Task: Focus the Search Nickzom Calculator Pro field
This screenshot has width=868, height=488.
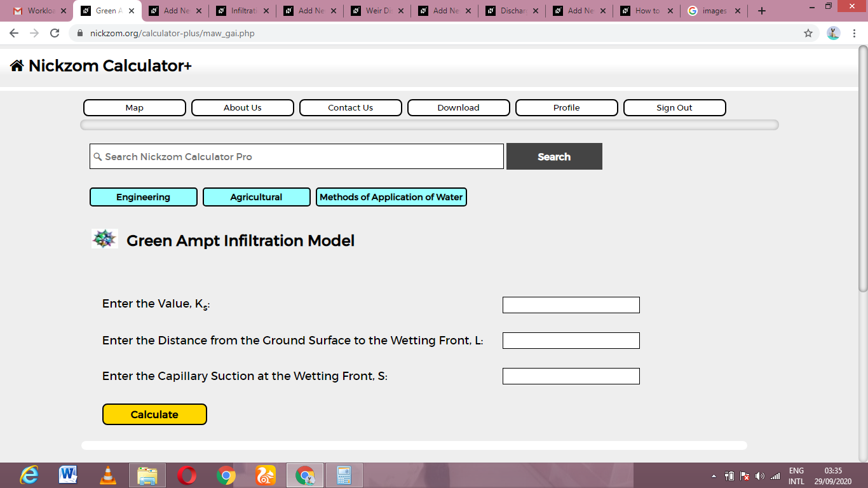Action: [x=297, y=156]
